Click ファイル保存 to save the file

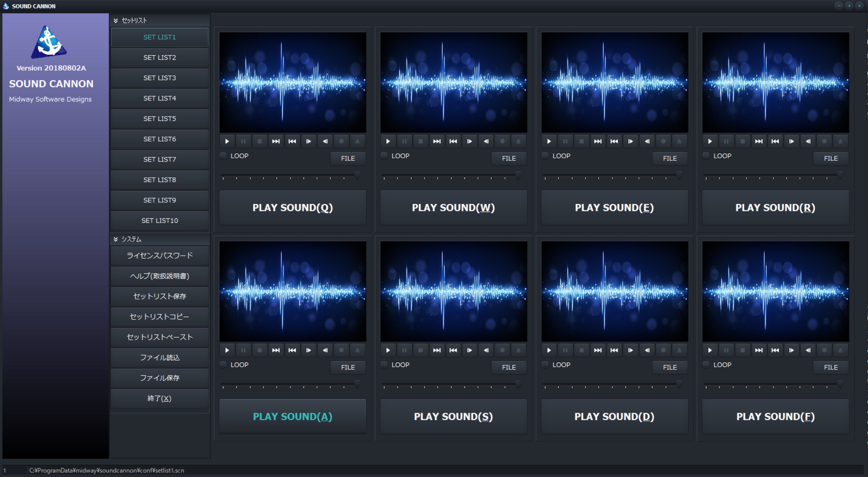pyautogui.click(x=160, y=378)
